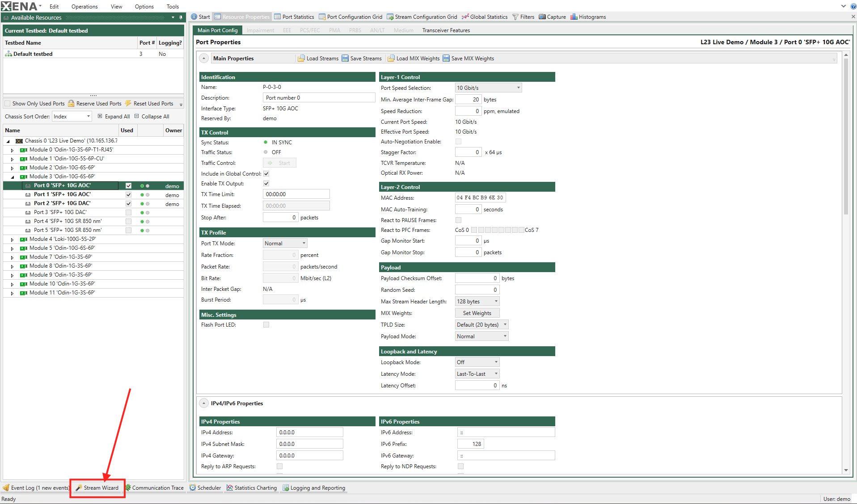The width and height of the screenshot is (857, 504).
Task: Open the Stream Wizard panel
Action: (97, 487)
